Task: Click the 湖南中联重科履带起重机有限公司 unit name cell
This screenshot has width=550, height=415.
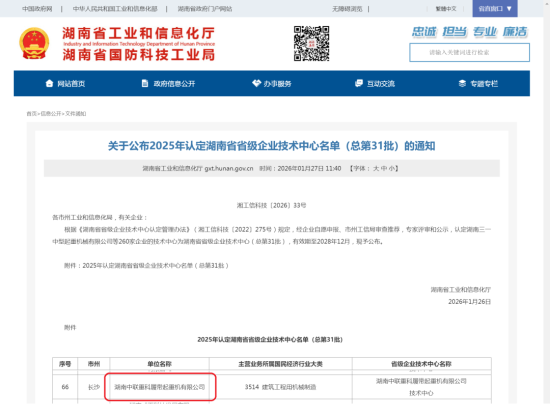Action: (x=160, y=387)
